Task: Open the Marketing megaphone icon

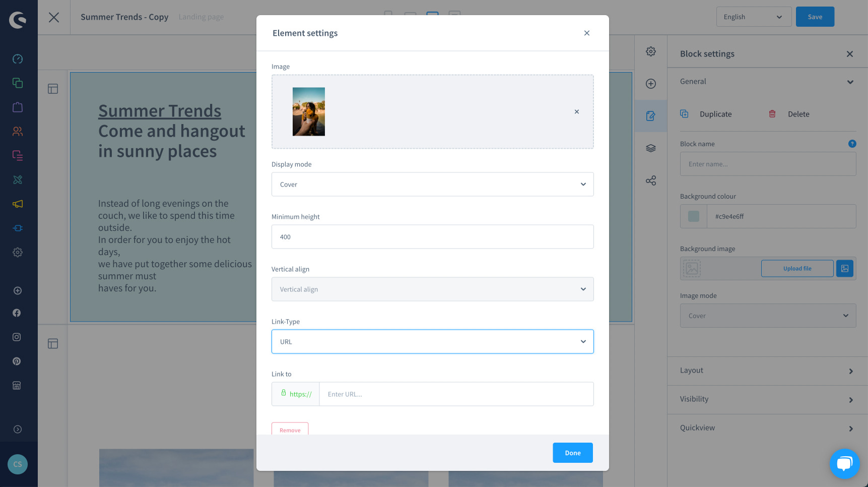Action: click(x=18, y=204)
